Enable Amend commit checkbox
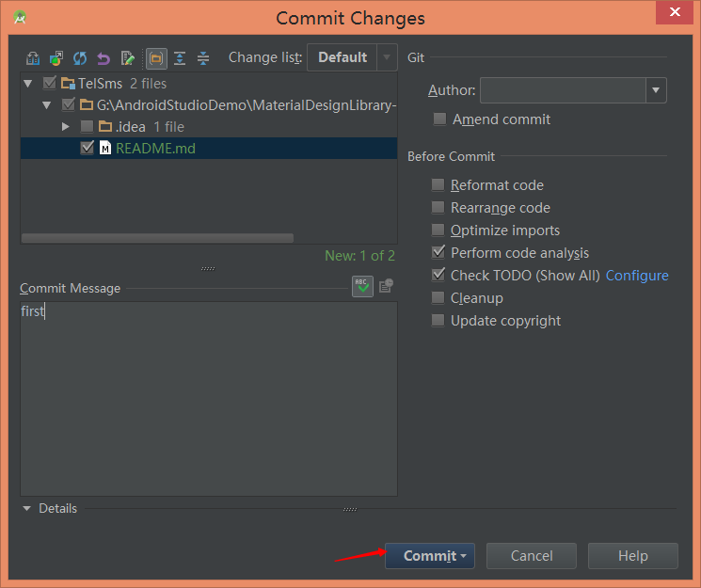The image size is (701, 588). 439,119
